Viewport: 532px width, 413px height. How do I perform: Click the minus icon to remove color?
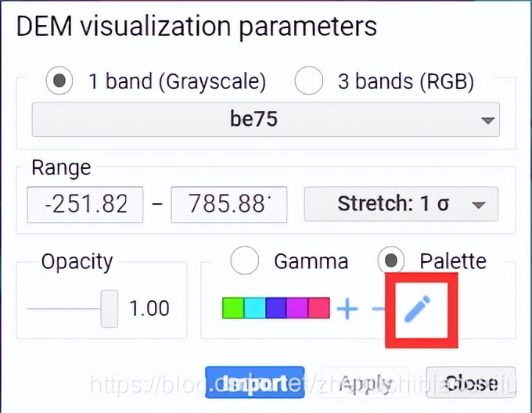[378, 308]
